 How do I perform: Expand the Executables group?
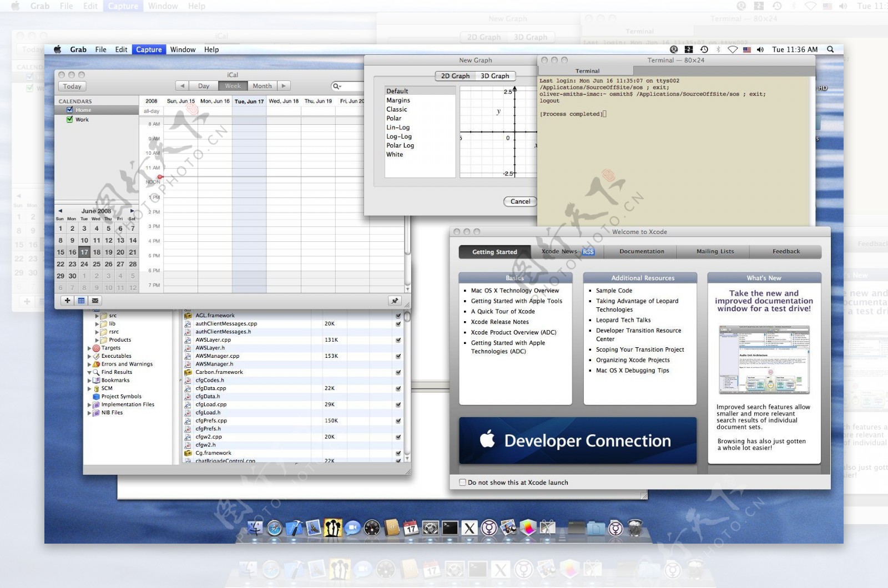(89, 356)
